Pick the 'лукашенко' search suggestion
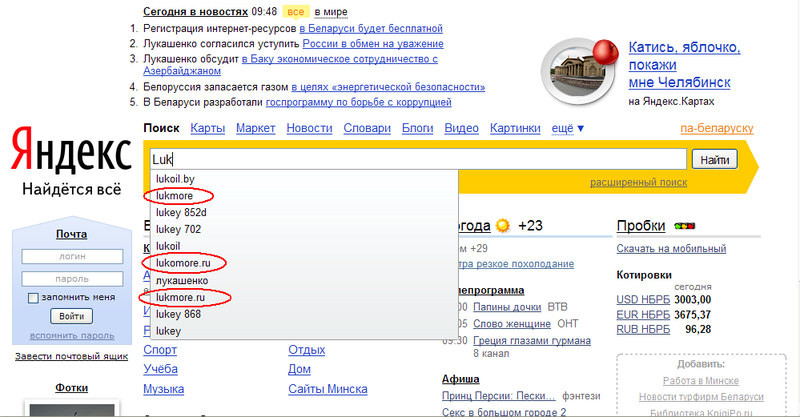The height and width of the screenshot is (417, 800). [x=182, y=280]
